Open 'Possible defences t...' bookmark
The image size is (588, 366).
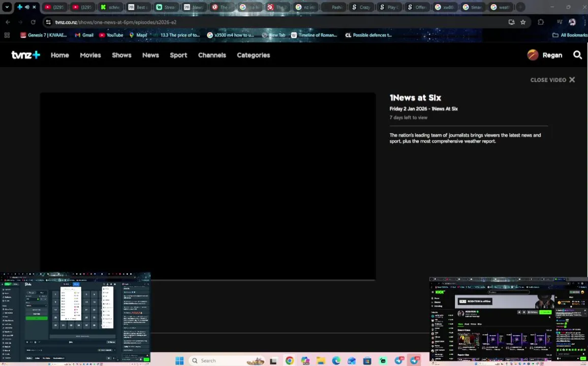click(368, 35)
